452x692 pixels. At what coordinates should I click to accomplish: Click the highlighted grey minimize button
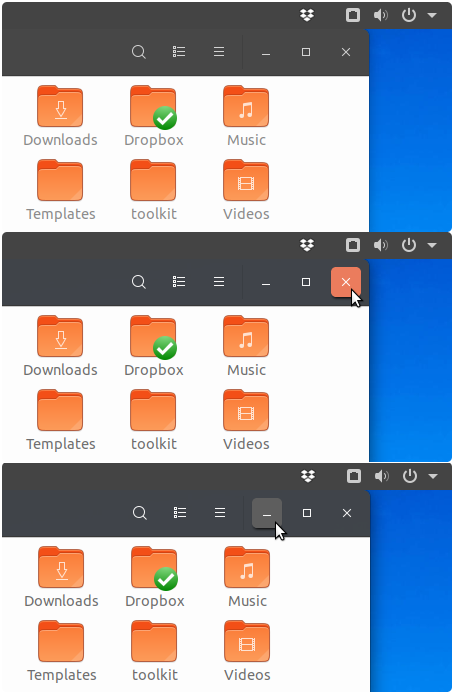[267, 513]
